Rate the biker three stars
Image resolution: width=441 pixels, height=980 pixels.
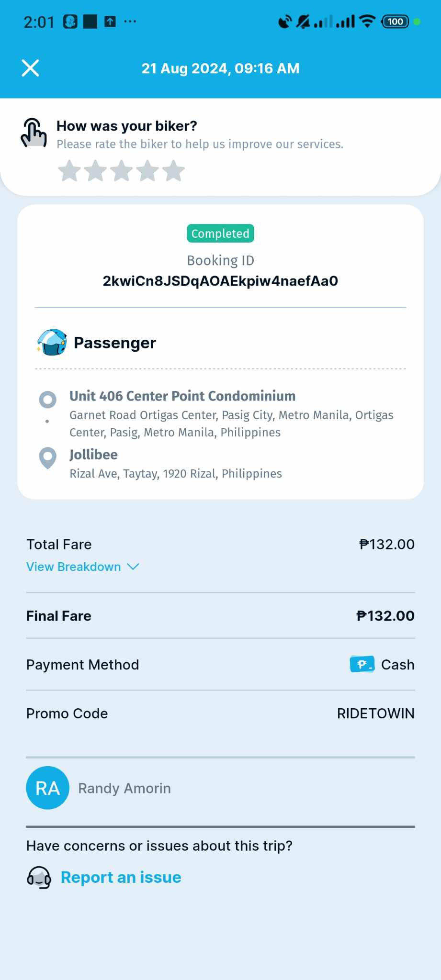(x=122, y=171)
